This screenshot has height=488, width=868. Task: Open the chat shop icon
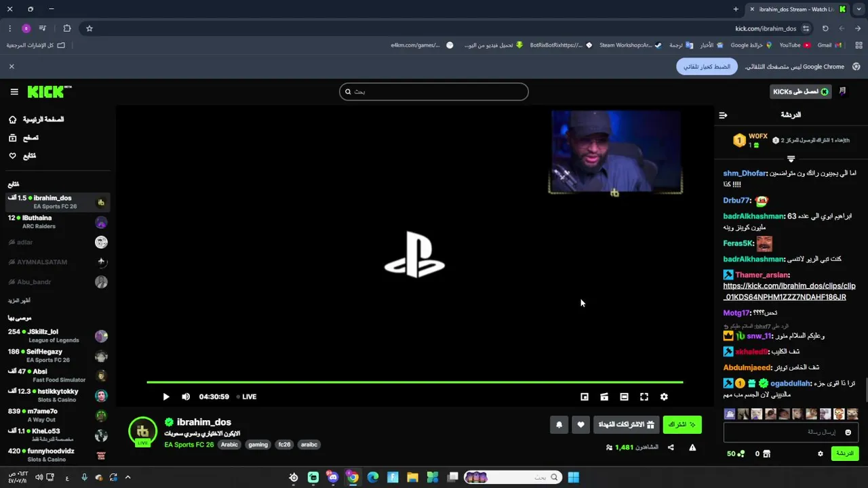tap(767, 453)
